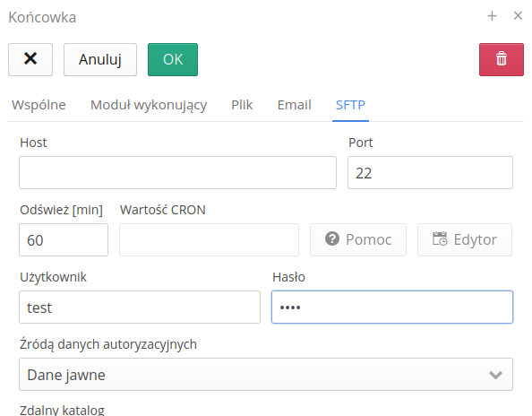This screenshot has width=532, height=416.
Task: Click the Anuluj button
Action: coord(100,59)
